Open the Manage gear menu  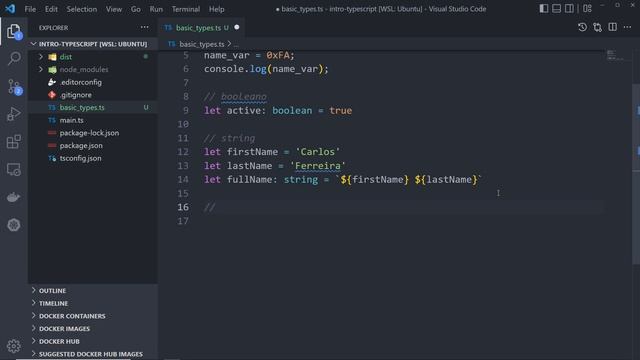point(14,346)
